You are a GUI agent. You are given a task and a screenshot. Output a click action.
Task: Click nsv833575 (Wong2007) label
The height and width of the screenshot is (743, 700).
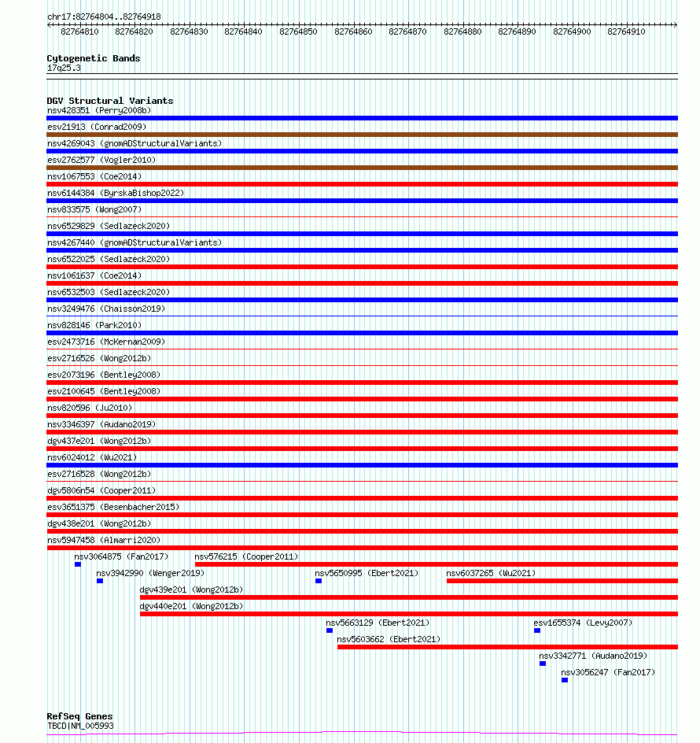[x=94, y=209]
